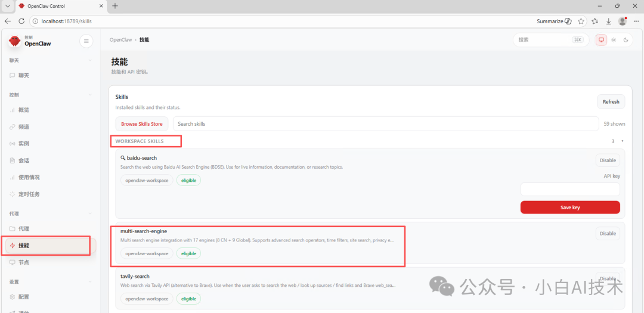Screen dimensions: 644x313
Task: Bookmark page with the star icon
Action: point(581,21)
